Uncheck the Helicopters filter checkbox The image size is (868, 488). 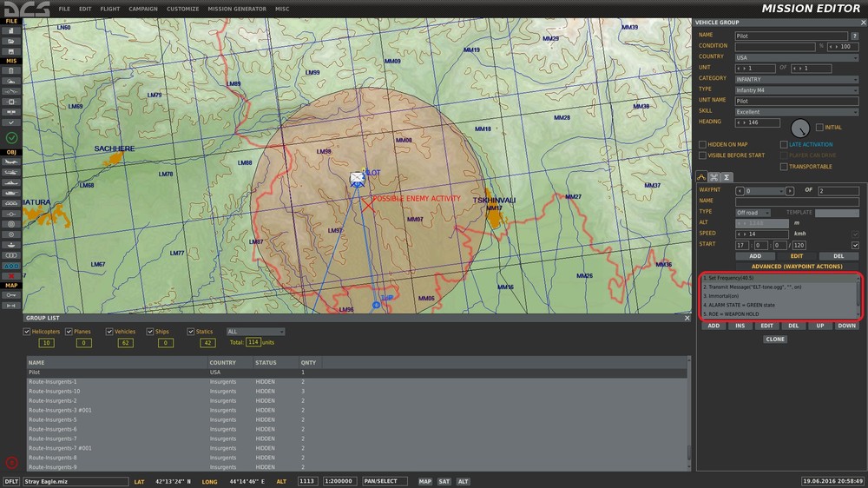(x=26, y=331)
